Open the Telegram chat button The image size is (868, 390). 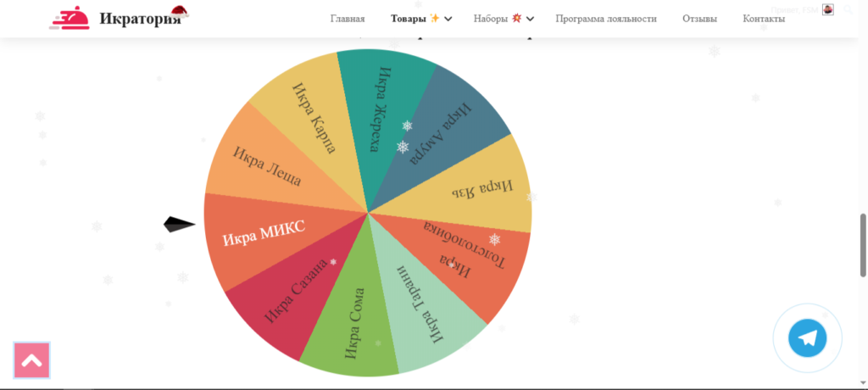807,338
